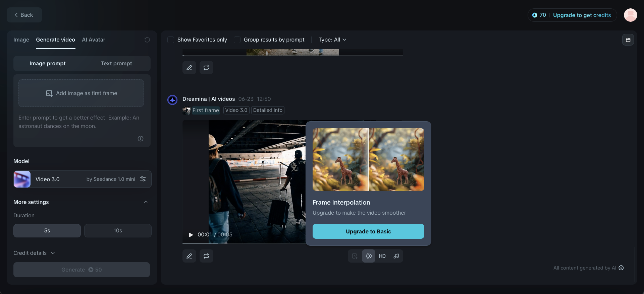Image resolution: width=644 pixels, height=294 pixels.
Task: Click the HD upscale button in video toolbar
Action: [382, 256]
